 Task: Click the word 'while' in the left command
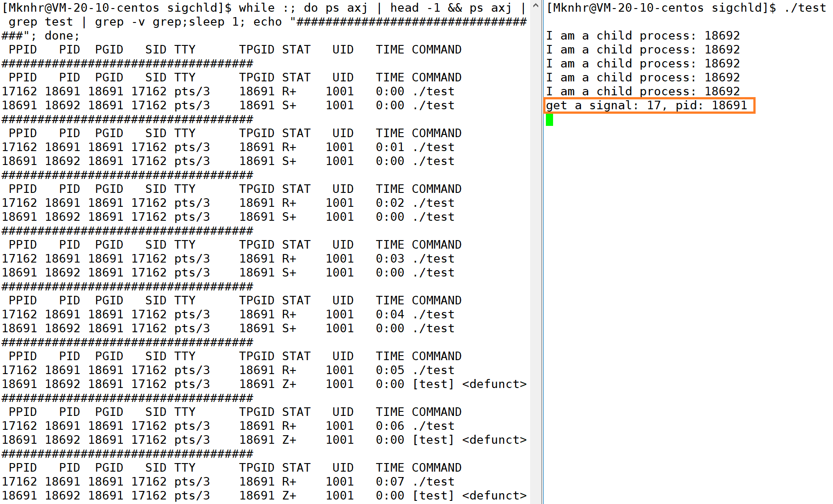tap(257, 8)
